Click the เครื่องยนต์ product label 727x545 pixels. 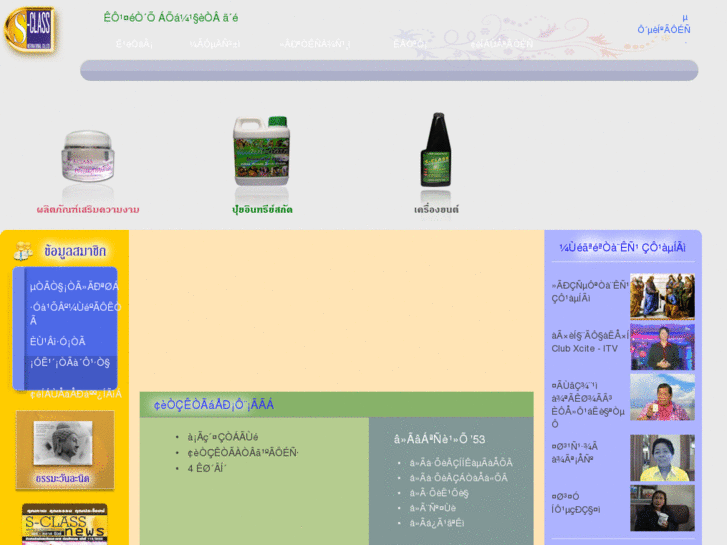(x=436, y=210)
